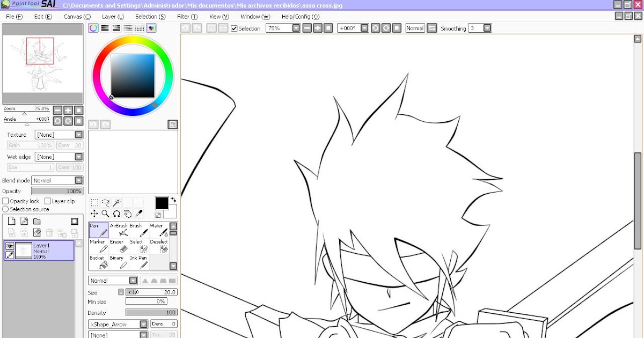Adjust the layer Opacity slider
The height and width of the screenshot is (338, 644).
click(x=57, y=191)
